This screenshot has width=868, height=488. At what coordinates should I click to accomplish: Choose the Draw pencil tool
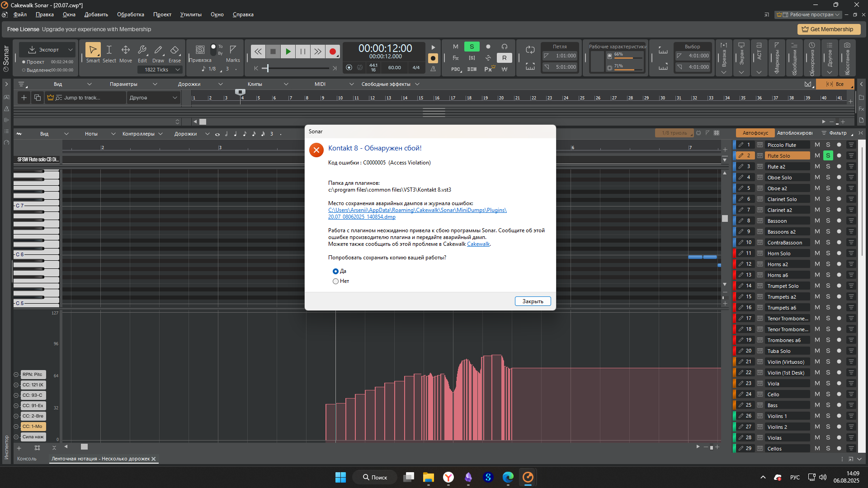point(158,53)
